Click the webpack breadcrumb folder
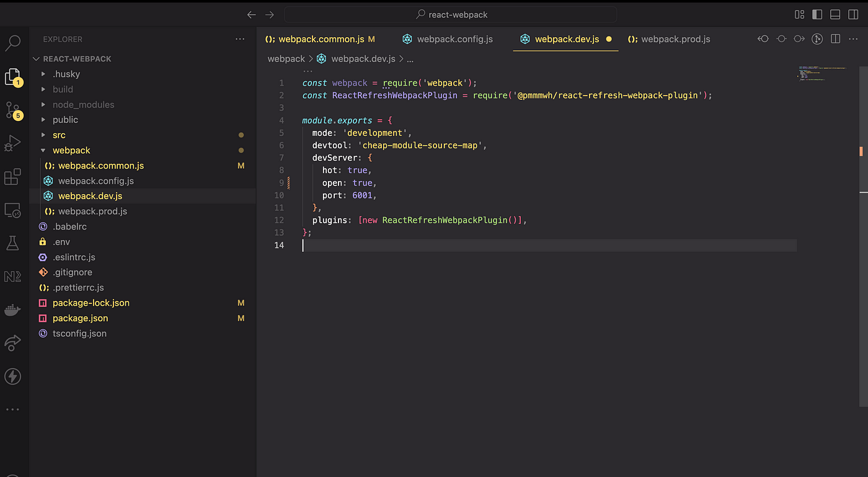Viewport: 868px width, 477px height. 286,59
